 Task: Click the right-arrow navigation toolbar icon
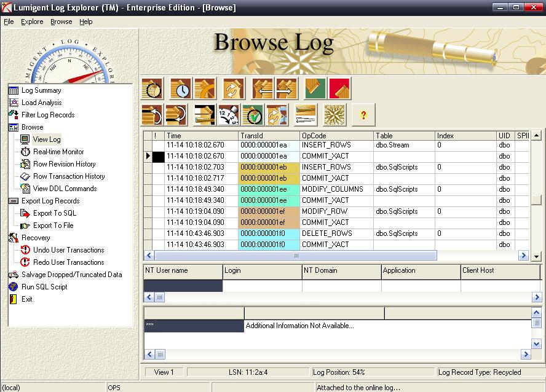287,88
